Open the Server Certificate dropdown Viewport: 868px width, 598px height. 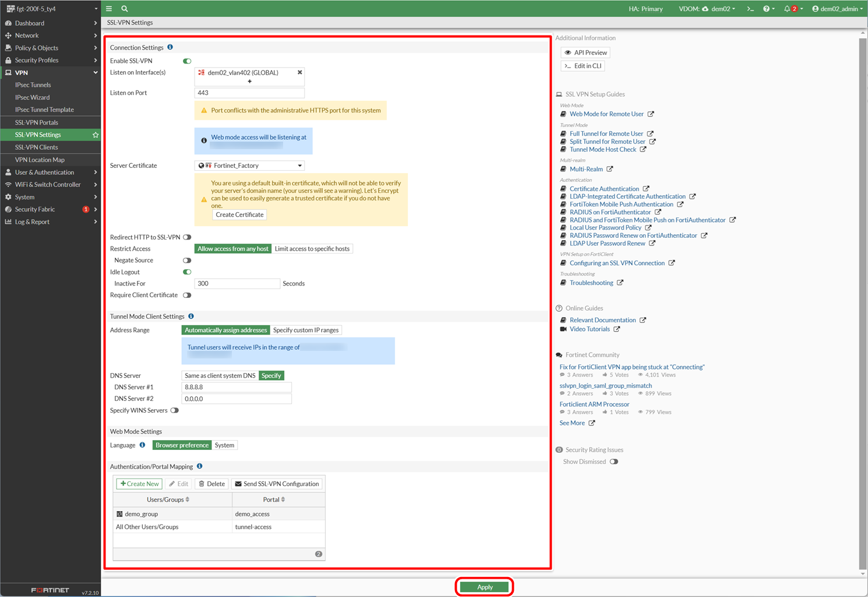pyautogui.click(x=249, y=166)
